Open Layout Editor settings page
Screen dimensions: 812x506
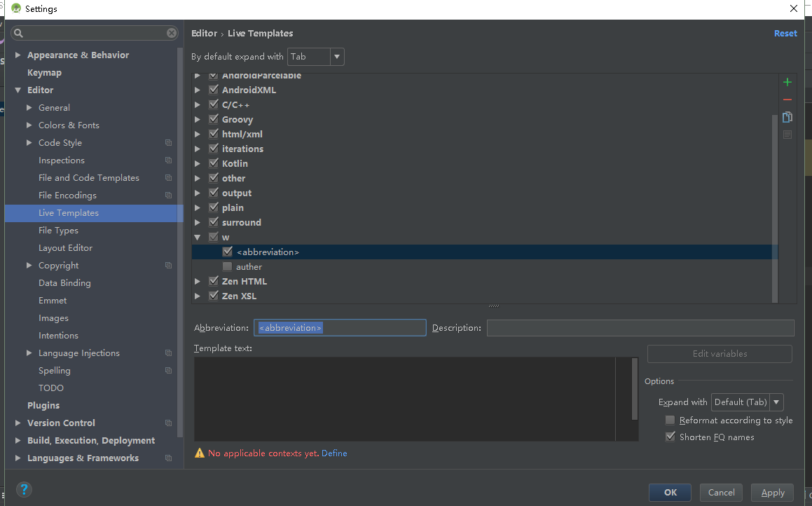(x=65, y=248)
